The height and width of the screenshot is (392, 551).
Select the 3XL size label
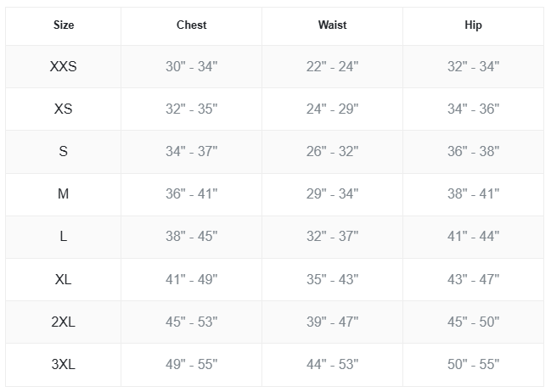tap(64, 365)
